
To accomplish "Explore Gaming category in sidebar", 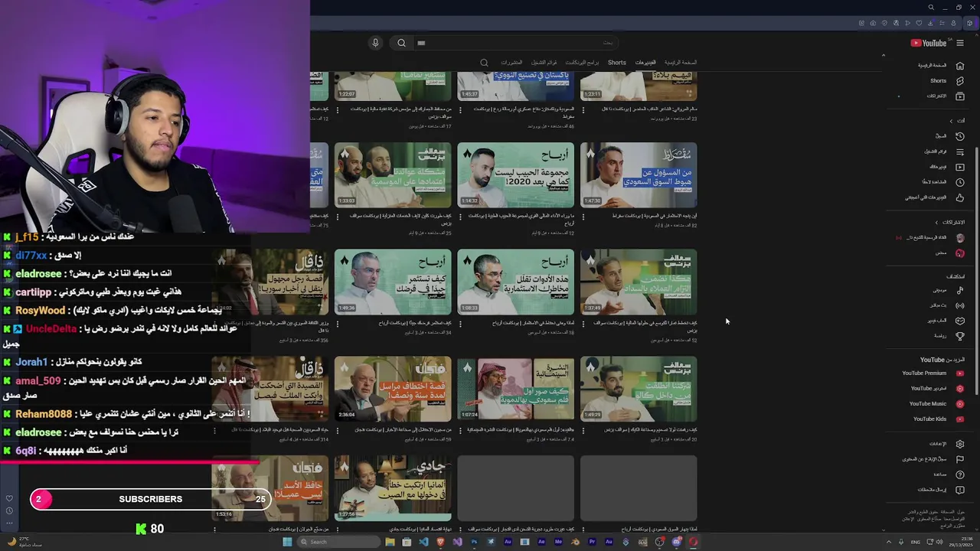I will pyautogui.click(x=946, y=321).
